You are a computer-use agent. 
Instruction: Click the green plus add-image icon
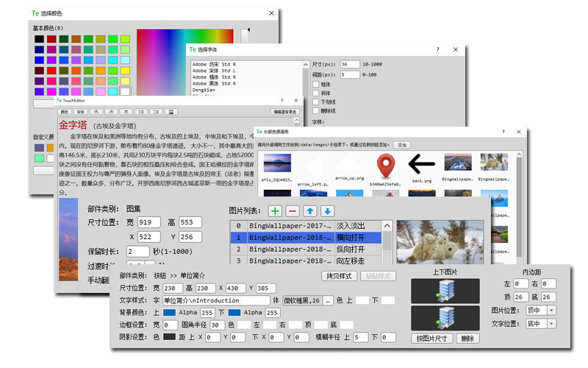point(274,211)
